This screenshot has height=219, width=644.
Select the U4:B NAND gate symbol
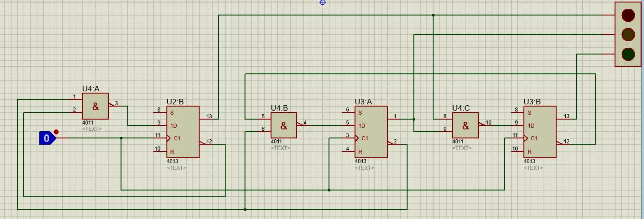[x=283, y=125]
